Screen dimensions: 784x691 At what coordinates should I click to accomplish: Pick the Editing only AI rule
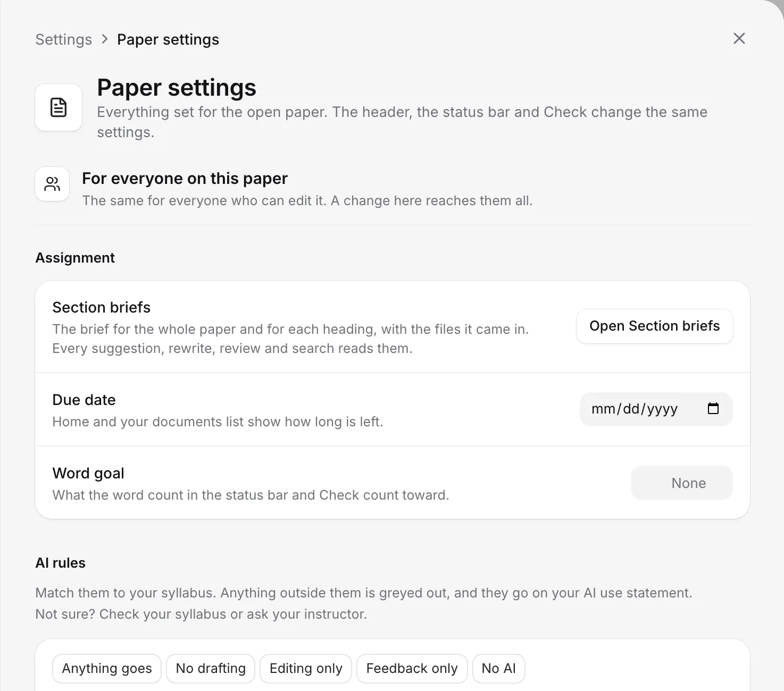click(x=306, y=668)
